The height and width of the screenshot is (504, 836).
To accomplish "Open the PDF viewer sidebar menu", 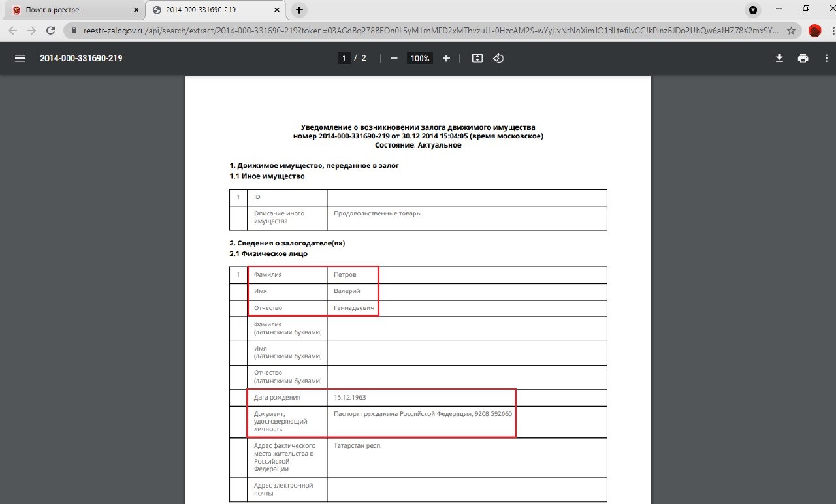I will click(x=20, y=58).
